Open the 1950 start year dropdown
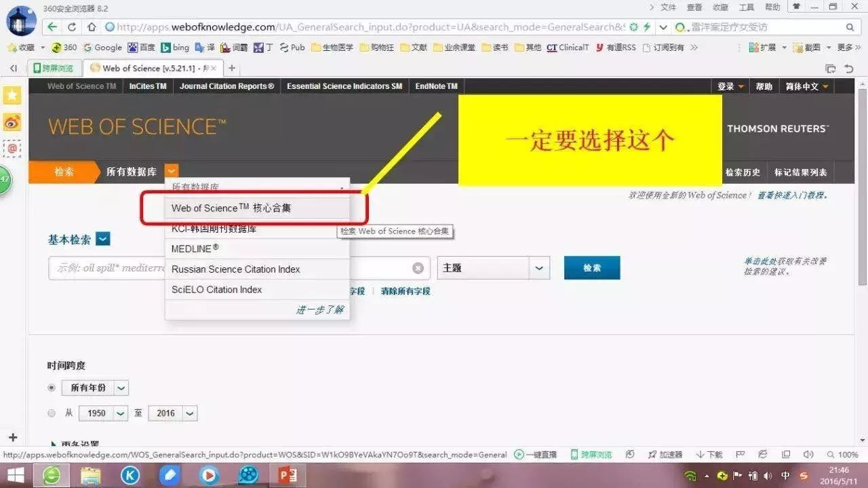 121,413
